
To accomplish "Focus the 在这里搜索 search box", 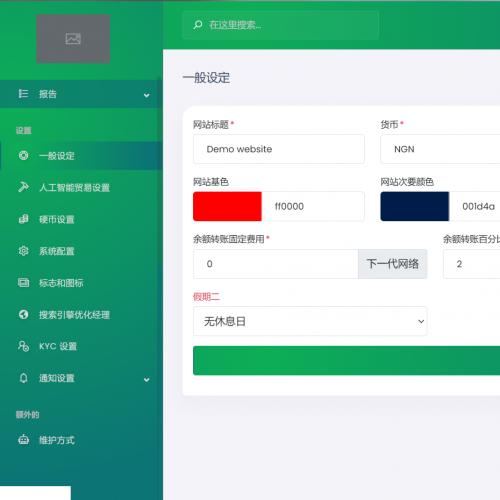I will (x=281, y=25).
